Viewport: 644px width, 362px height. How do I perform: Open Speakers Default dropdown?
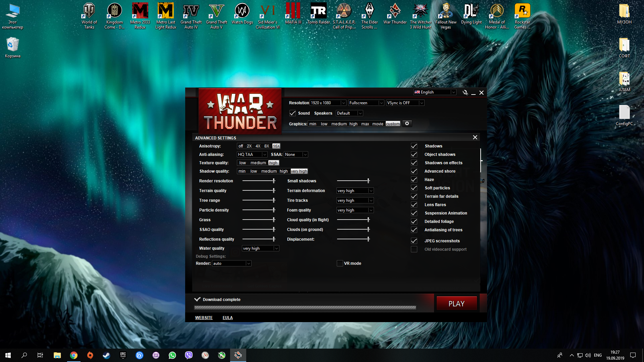point(349,113)
